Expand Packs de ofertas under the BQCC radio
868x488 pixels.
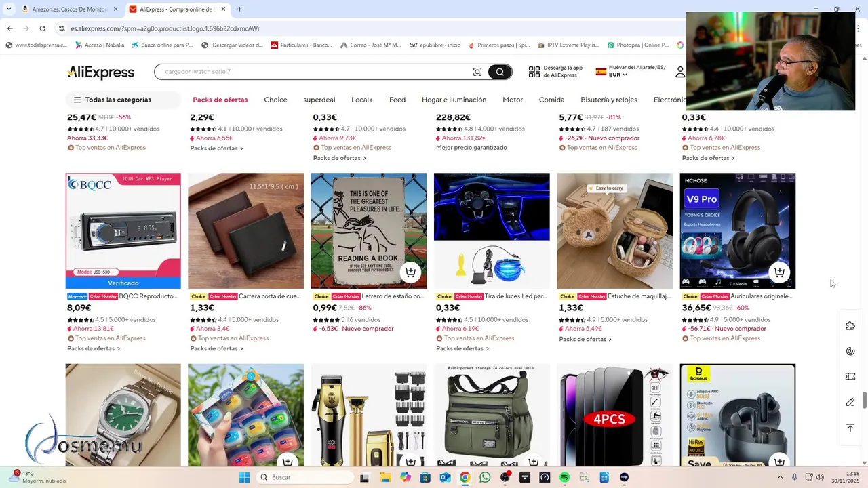[94, 348]
